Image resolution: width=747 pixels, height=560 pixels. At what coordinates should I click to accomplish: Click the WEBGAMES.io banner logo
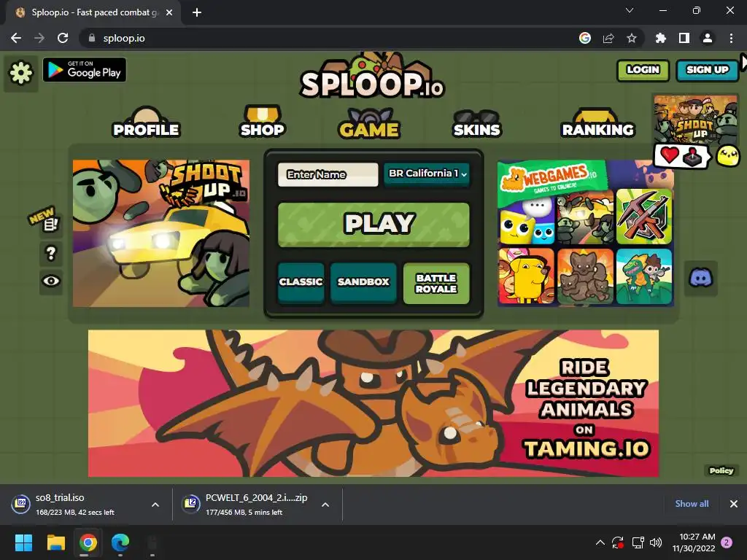point(551,181)
